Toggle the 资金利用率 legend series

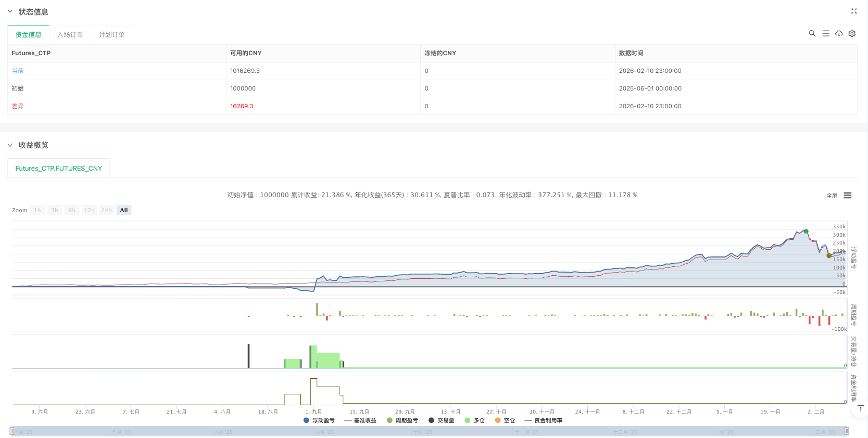pos(544,420)
